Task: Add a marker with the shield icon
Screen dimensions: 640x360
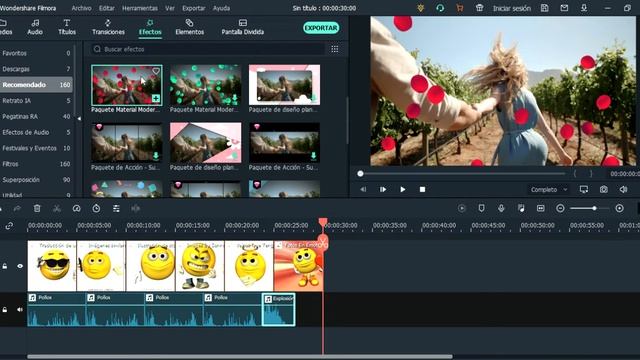Action: (x=481, y=208)
